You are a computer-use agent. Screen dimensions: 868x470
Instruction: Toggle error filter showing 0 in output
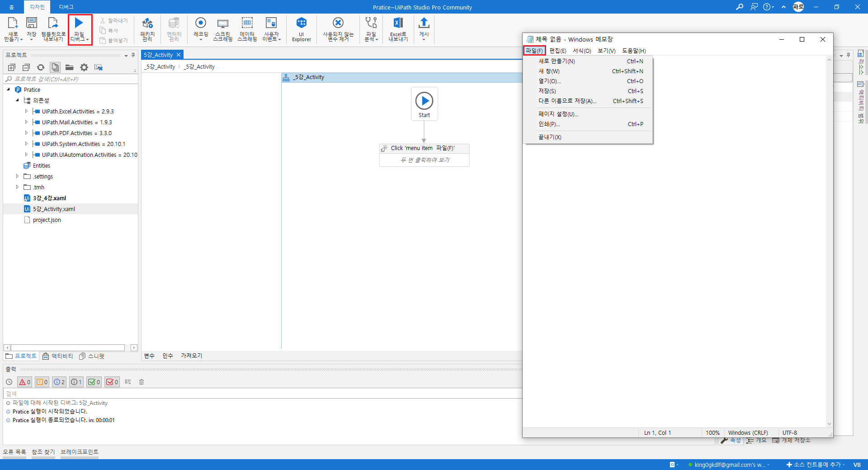coord(24,382)
